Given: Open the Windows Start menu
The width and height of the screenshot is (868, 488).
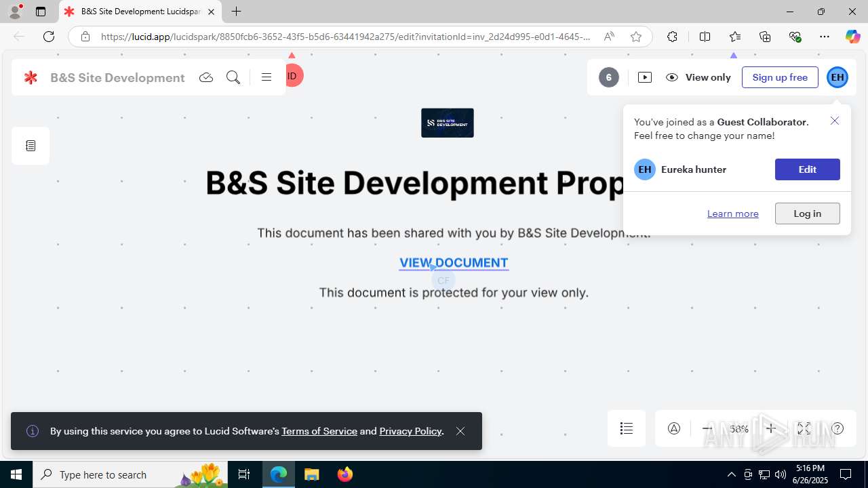Looking at the screenshot, I should (x=16, y=474).
